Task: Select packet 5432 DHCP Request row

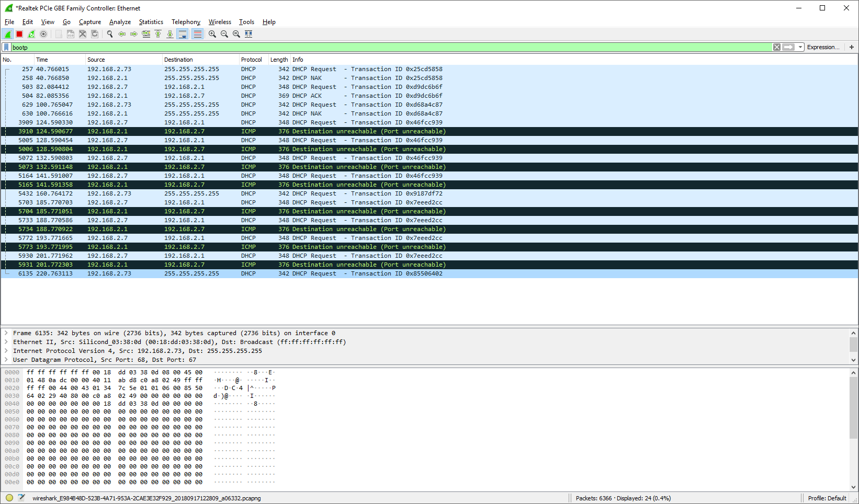Action: click(x=429, y=193)
